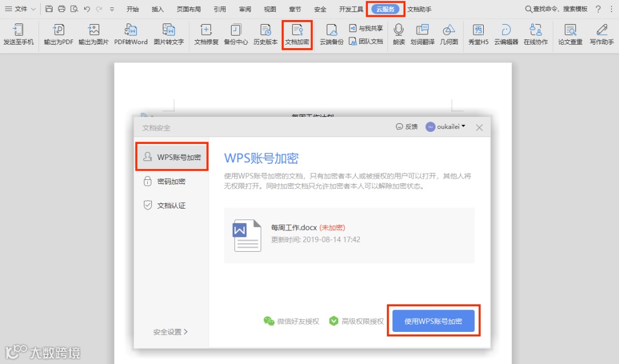Open 团队文档 team documents
This screenshot has height=364, width=619.
pyautogui.click(x=366, y=41)
